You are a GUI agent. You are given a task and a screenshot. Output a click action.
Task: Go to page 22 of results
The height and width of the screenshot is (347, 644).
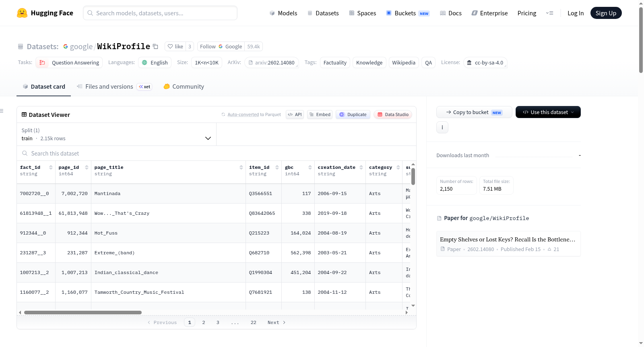(x=253, y=322)
